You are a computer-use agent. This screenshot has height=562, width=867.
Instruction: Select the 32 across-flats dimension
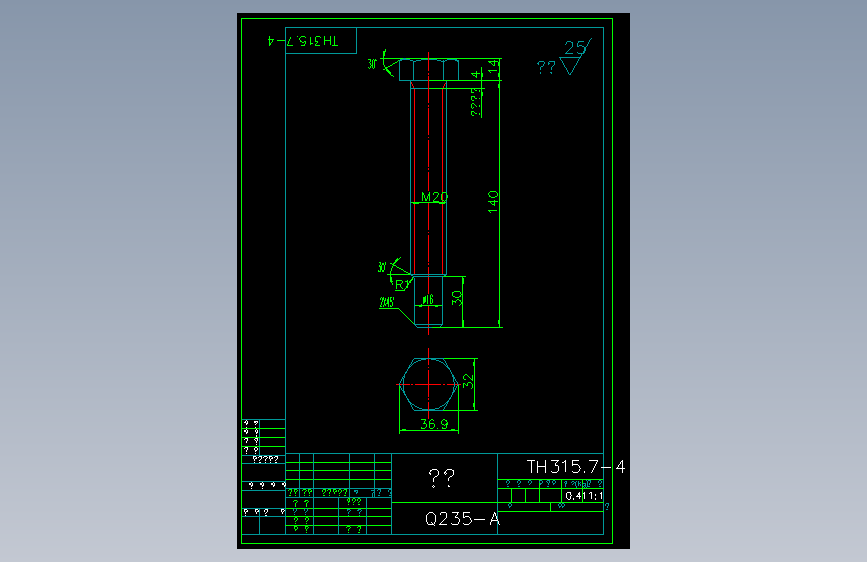[x=468, y=381]
